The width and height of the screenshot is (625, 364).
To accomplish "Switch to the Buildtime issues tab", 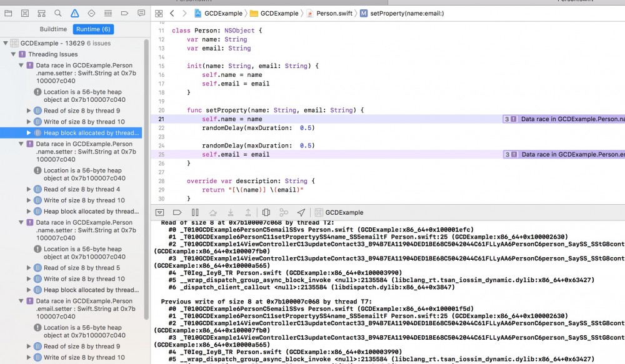I will 53,29.
